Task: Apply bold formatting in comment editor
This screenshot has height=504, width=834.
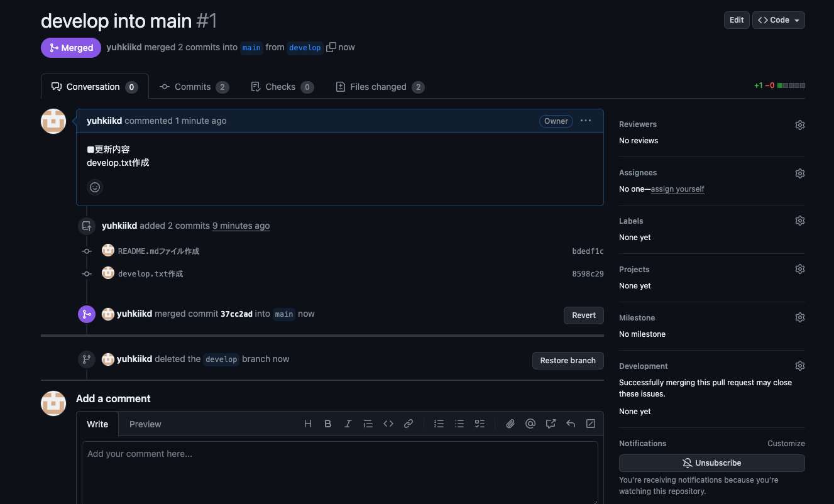Action: [x=328, y=424]
